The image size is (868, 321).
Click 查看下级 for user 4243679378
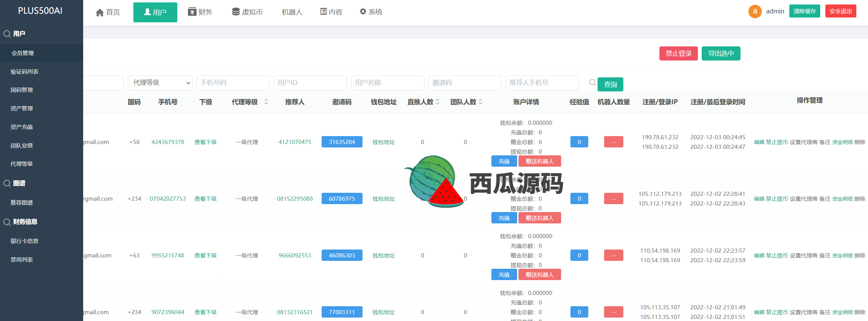205,142
